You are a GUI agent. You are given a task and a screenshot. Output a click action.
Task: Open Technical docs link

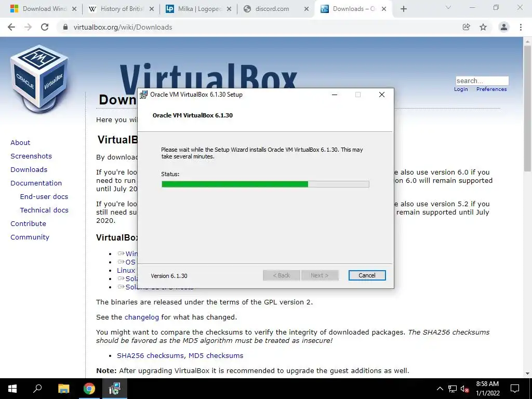coord(44,210)
